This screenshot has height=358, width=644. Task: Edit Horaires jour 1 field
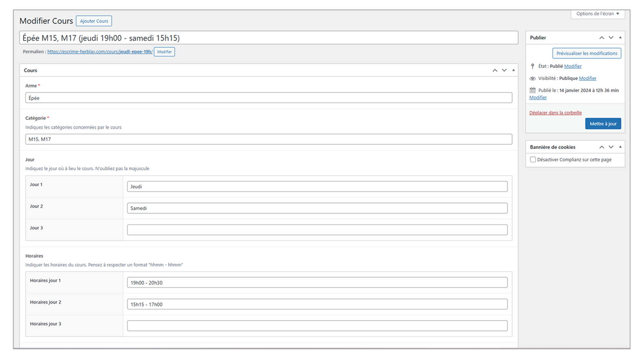317,282
